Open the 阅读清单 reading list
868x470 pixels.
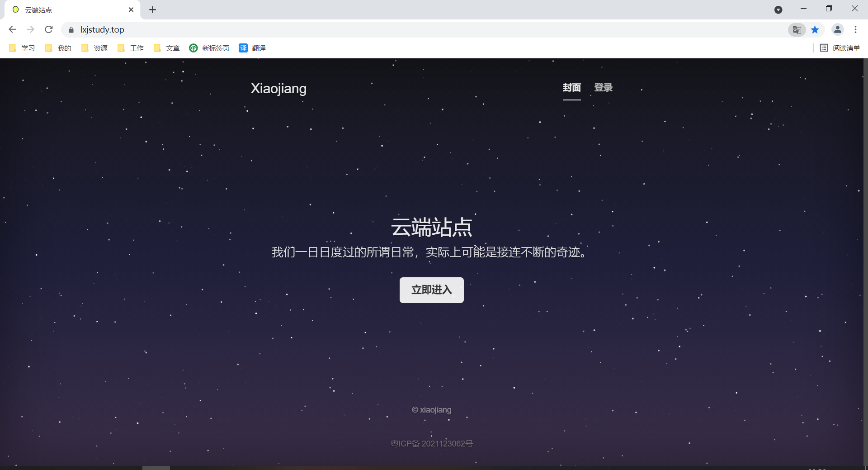coord(840,48)
